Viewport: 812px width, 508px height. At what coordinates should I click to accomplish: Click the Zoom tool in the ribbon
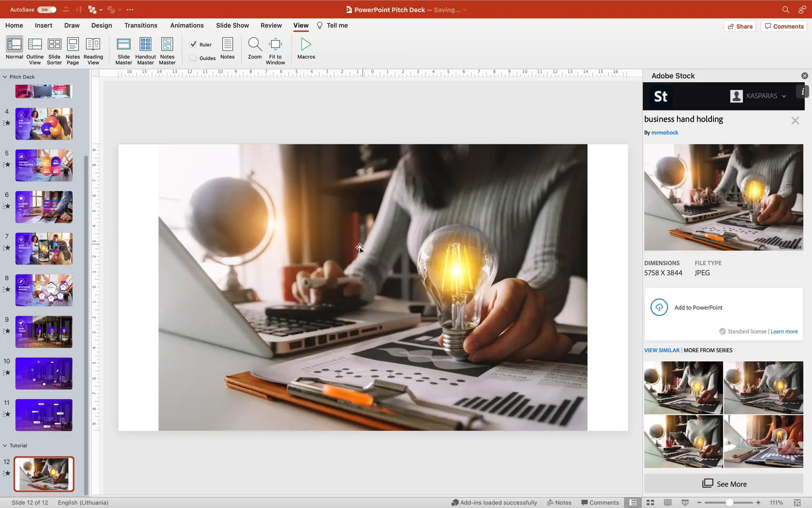click(255, 48)
